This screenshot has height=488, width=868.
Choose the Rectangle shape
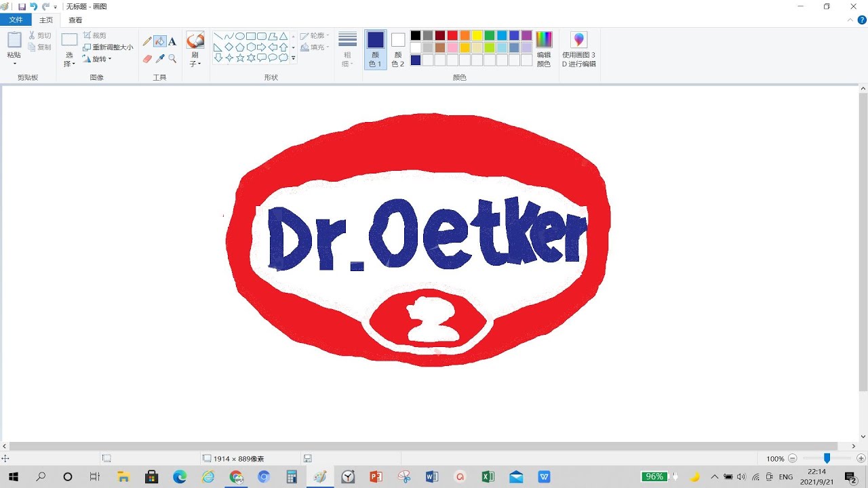[251, 37]
